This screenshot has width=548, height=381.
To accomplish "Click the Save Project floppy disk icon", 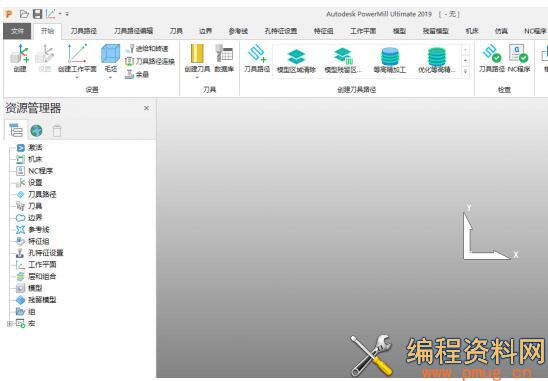I will [37, 14].
